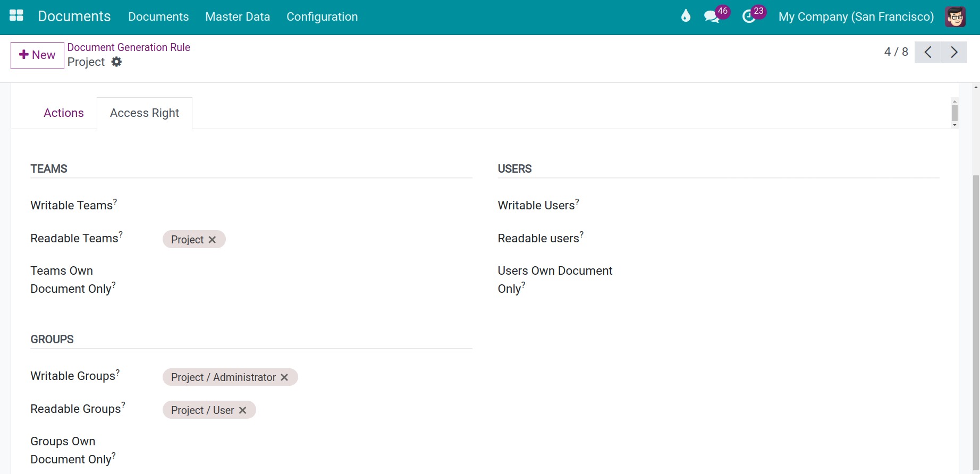980x474 pixels.
Task: Click the tab area scrollbar down arrow
Action: point(955,125)
